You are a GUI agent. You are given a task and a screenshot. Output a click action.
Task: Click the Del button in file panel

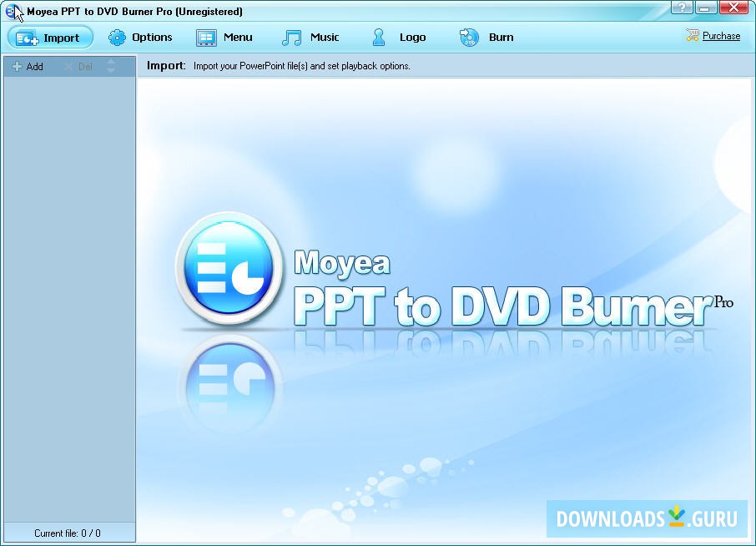[79, 67]
